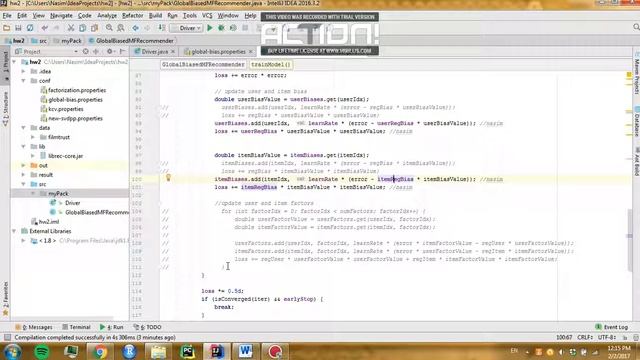Viewport: 640px width, 360px height.
Task: Click the Search Everywhere magnifier icon
Action: click(x=636, y=27)
